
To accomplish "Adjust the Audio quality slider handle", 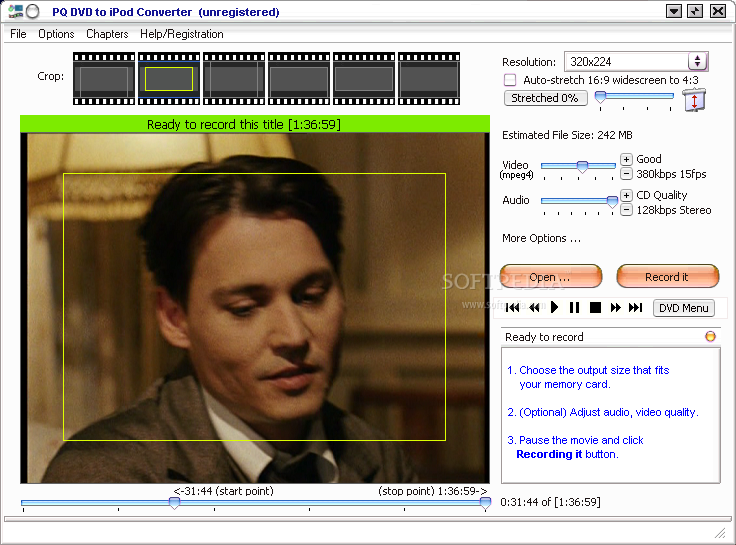I will point(612,202).
